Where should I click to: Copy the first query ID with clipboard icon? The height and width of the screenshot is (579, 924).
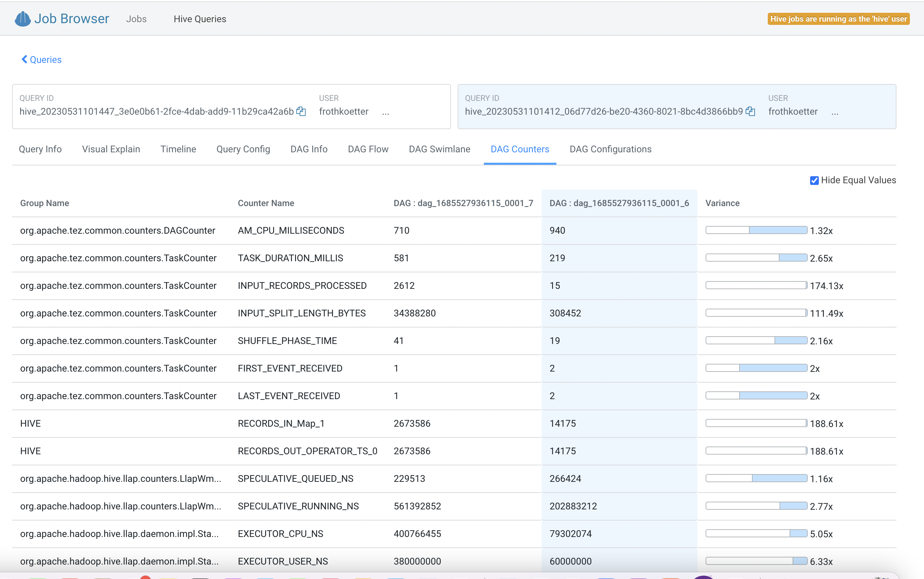point(301,111)
